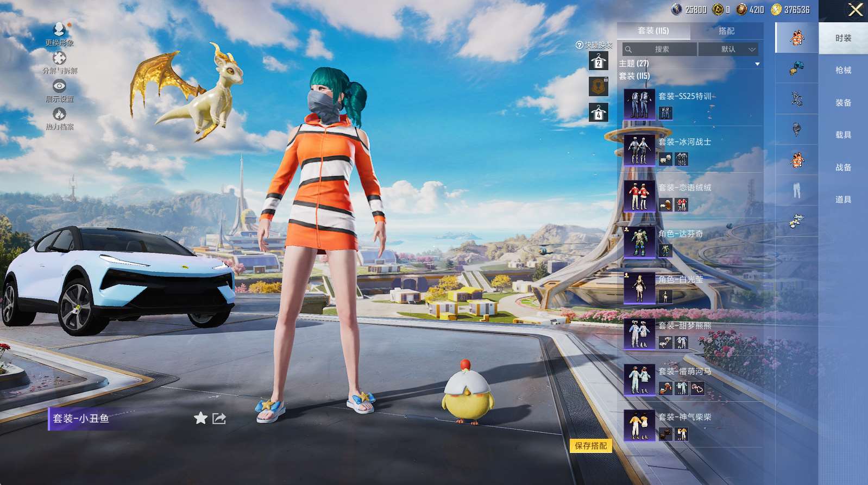Toggle 展示设置 eye display settings

(59, 86)
